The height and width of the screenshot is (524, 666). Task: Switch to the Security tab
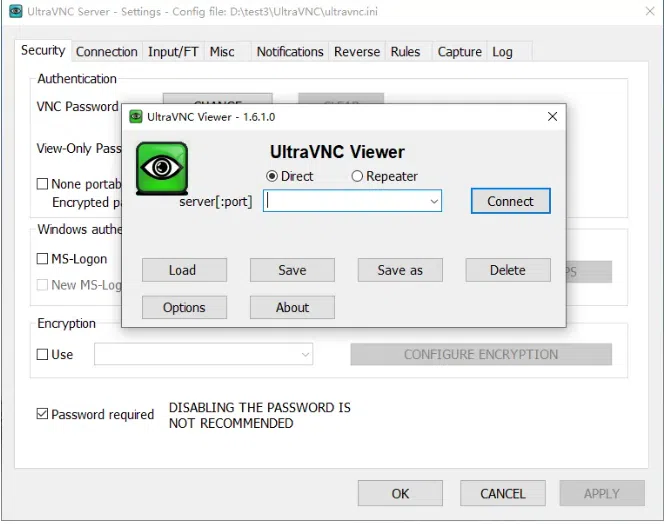(x=43, y=51)
